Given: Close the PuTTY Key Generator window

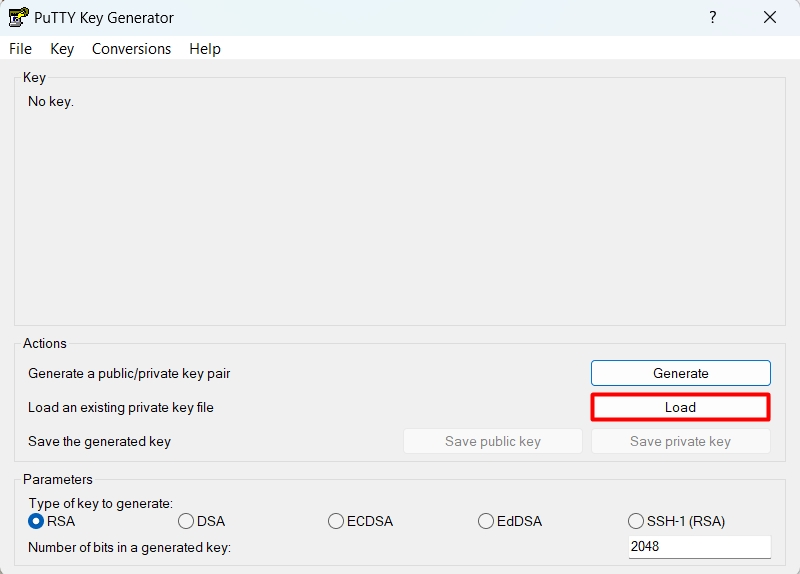Looking at the screenshot, I should [769, 18].
